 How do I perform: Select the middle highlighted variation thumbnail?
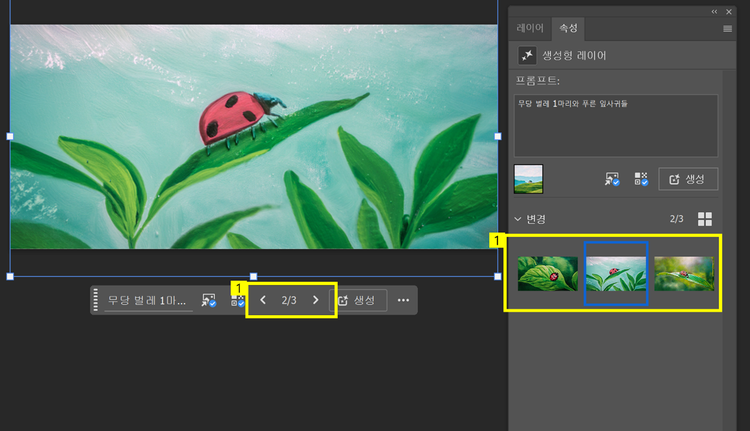616,274
